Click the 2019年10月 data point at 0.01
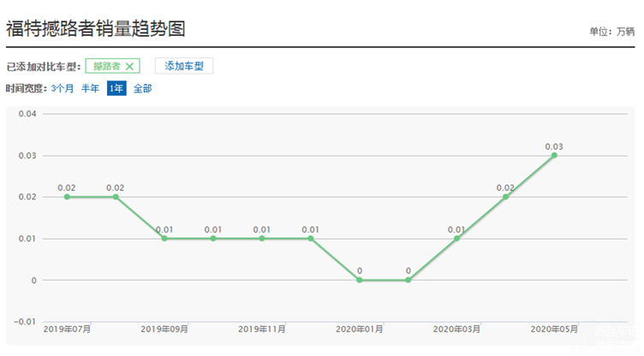 [213, 239]
